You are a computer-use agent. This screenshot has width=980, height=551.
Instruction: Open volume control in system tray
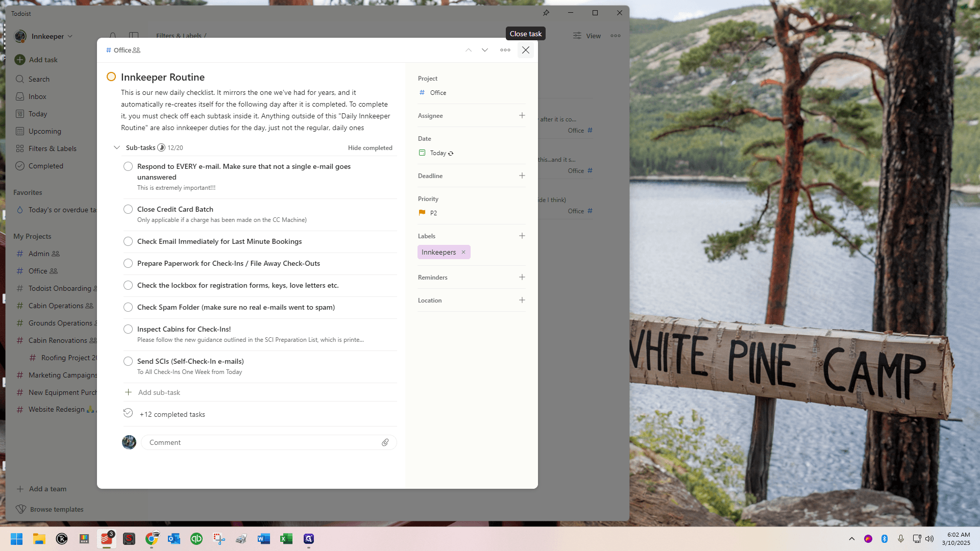(x=929, y=539)
